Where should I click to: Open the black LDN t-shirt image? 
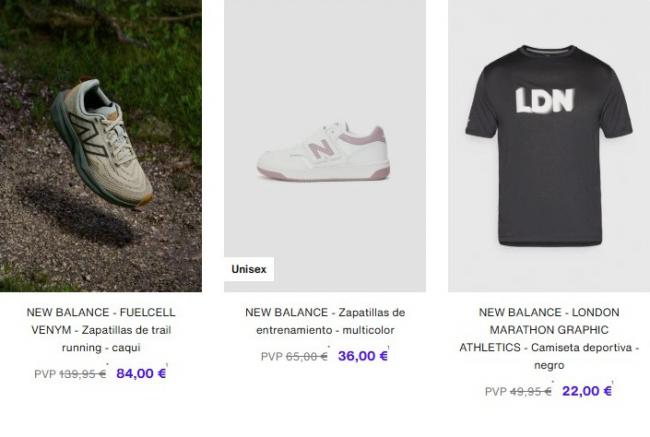coord(549,146)
